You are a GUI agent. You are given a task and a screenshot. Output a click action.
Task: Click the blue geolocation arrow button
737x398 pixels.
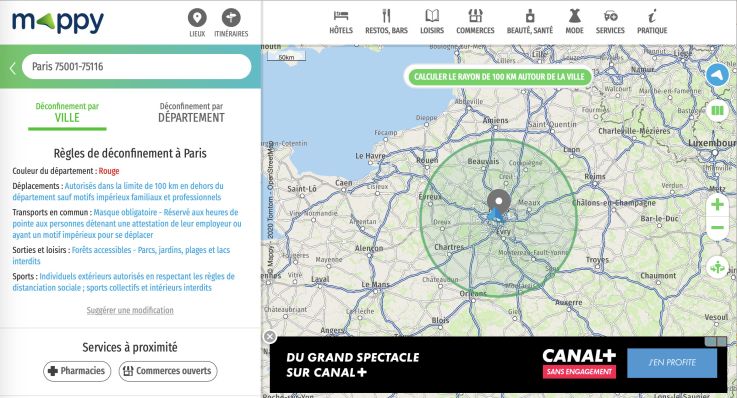click(x=717, y=75)
